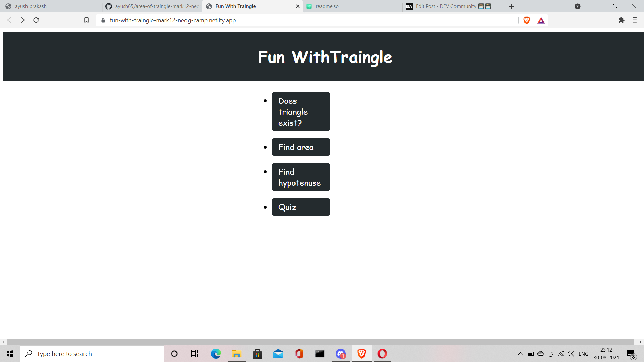Expand the system tray hidden icons chevron
Image resolution: width=644 pixels, height=362 pixels.
click(x=520, y=354)
